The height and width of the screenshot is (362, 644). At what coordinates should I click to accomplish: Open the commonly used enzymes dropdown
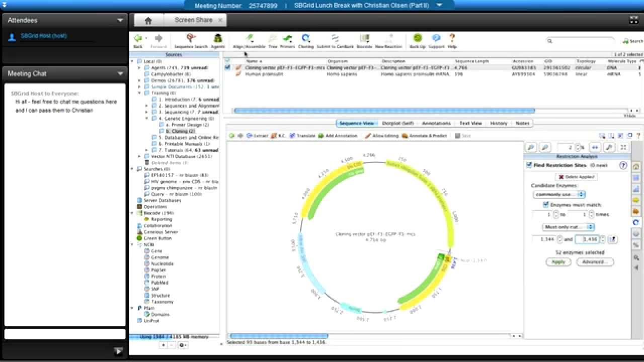tap(559, 195)
